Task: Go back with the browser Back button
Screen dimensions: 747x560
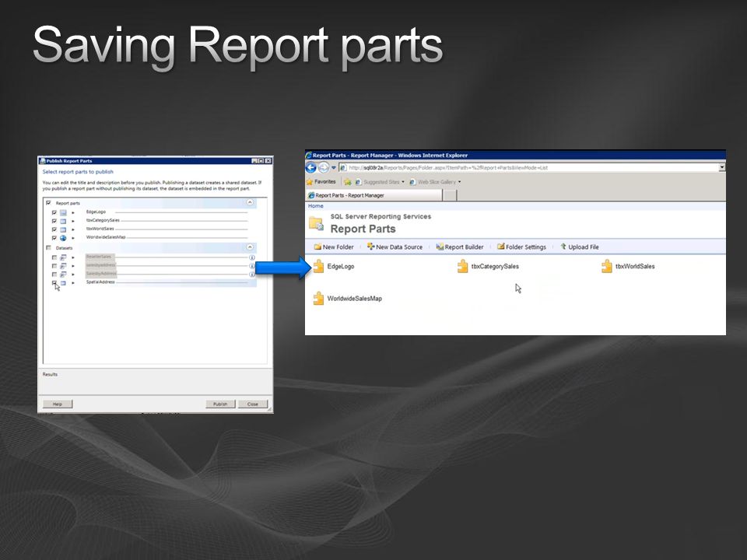Action: pyautogui.click(x=311, y=168)
